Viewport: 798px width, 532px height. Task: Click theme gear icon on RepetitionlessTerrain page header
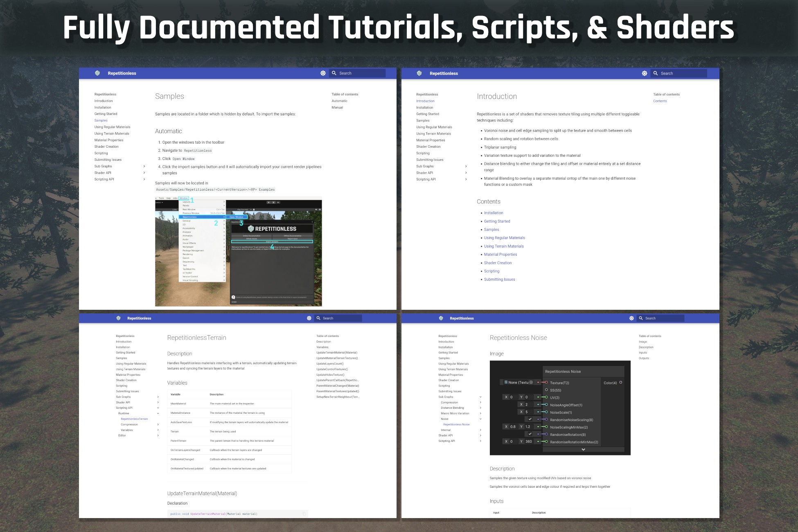pos(309,318)
